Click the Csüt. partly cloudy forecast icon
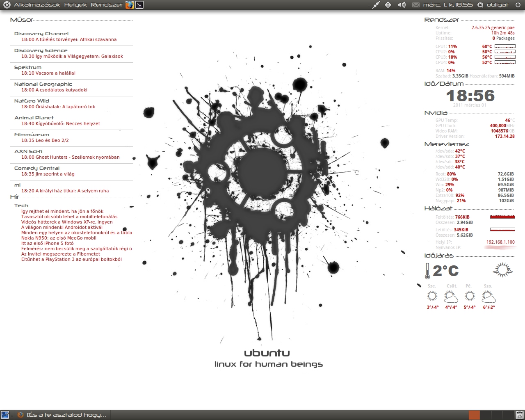Screen dimensions: 525x420 tap(451, 297)
